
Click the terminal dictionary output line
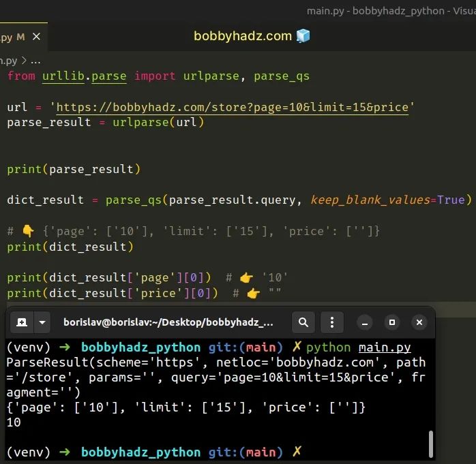(185, 407)
